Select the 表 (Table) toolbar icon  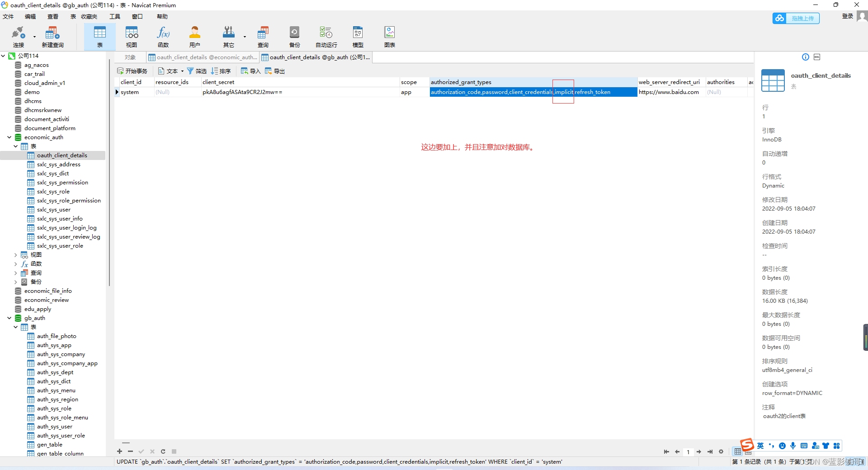coord(99,36)
